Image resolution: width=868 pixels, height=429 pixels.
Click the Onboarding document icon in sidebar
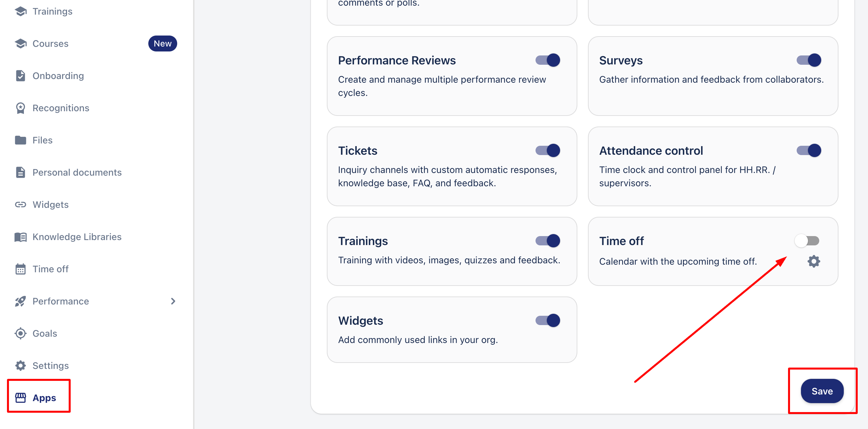click(x=21, y=76)
